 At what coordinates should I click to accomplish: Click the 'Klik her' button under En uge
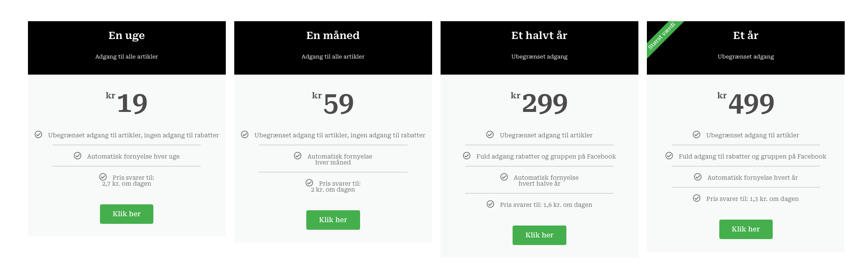126,214
